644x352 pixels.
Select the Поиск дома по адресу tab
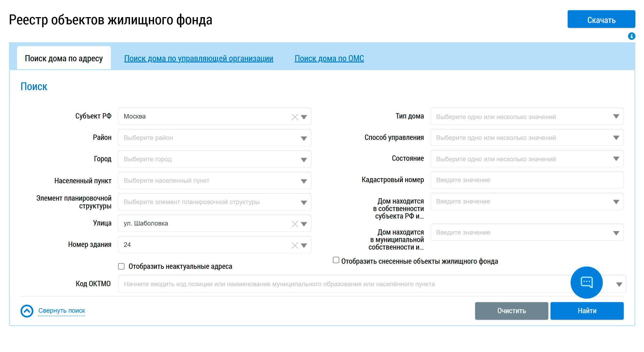[x=64, y=58]
